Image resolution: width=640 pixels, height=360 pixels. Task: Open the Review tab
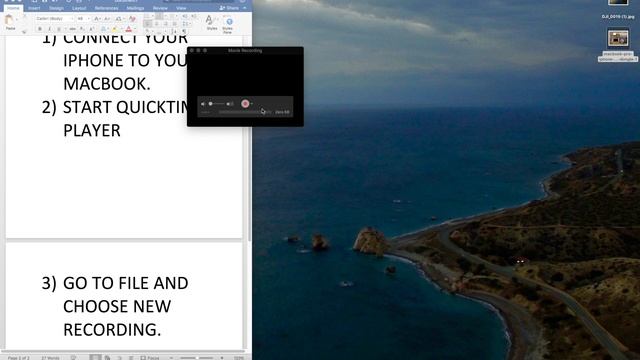coord(160,8)
